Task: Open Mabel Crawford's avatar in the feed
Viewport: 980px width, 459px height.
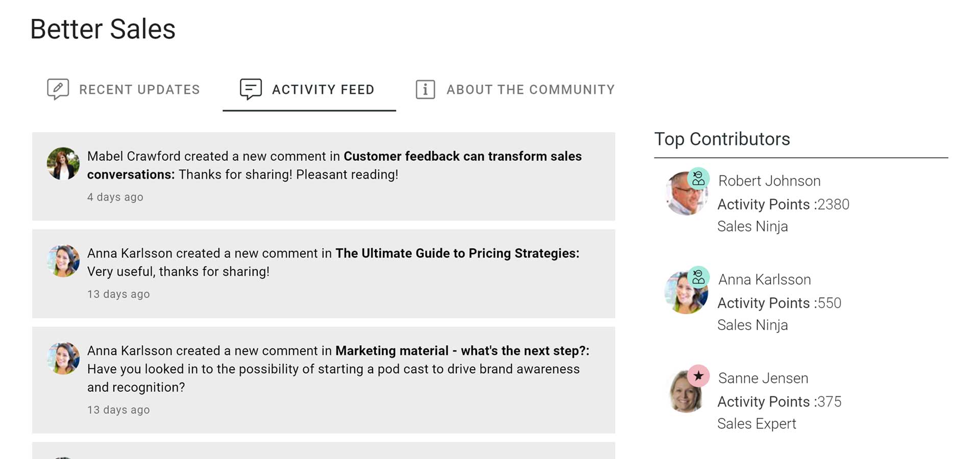Action: pos(63,164)
